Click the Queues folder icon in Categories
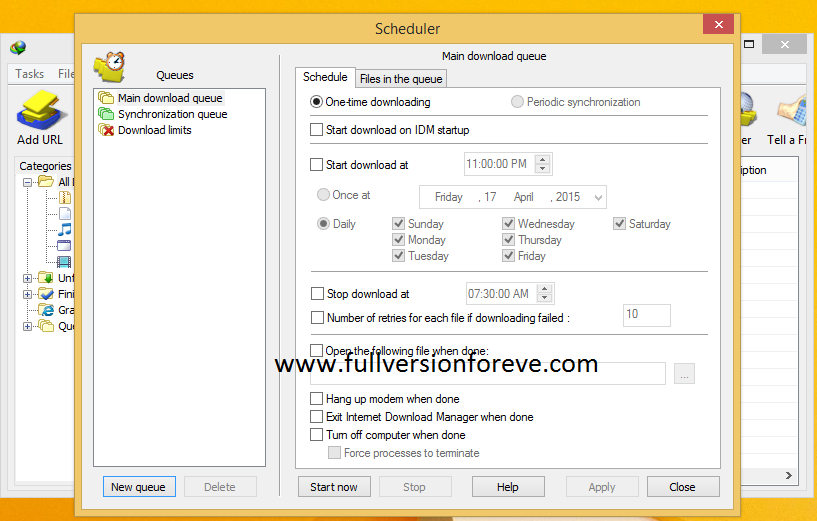 [46, 326]
